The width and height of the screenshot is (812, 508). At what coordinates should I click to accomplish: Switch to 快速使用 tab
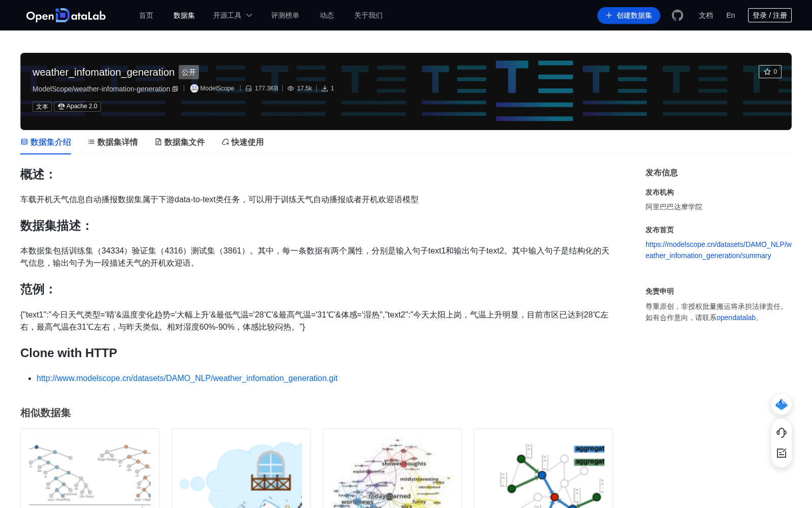[x=243, y=142]
